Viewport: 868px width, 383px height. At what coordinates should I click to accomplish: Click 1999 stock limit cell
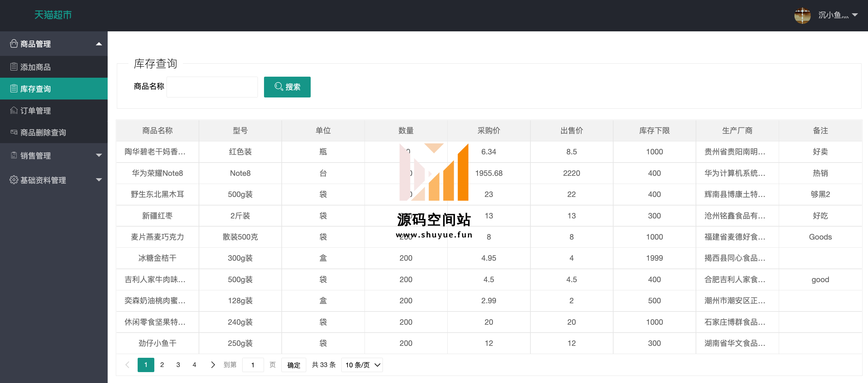(654, 258)
